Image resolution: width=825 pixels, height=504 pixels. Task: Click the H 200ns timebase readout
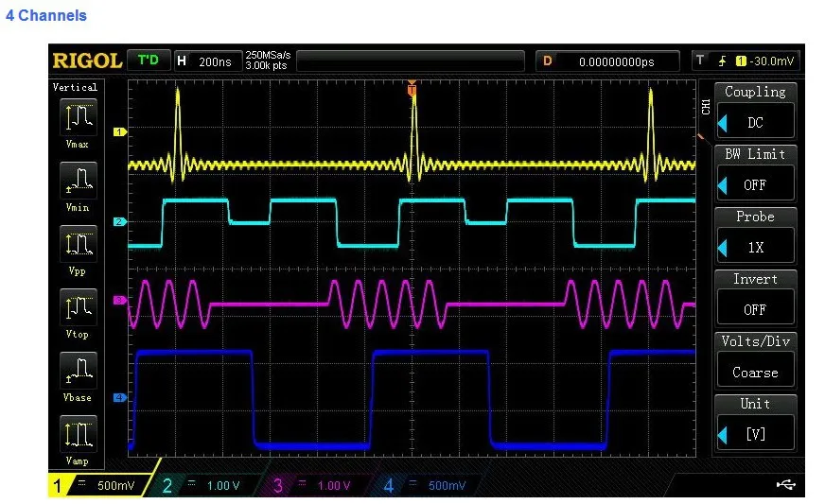point(208,61)
